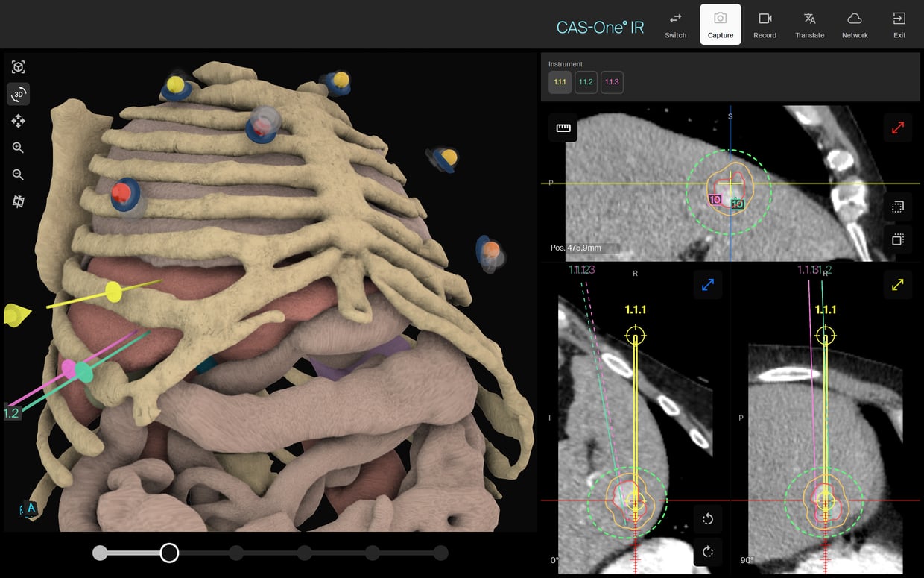This screenshot has height=578, width=924.
Task: Click the ruler measurement tool
Action: pos(563,128)
